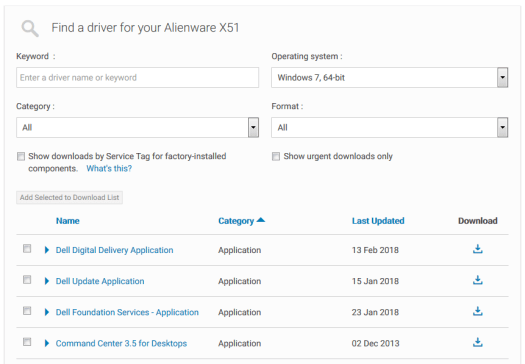The image size is (525, 364).
Task: Select the Dell Update Application checkbox
Action: pyautogui.click(x=27, y=280)
